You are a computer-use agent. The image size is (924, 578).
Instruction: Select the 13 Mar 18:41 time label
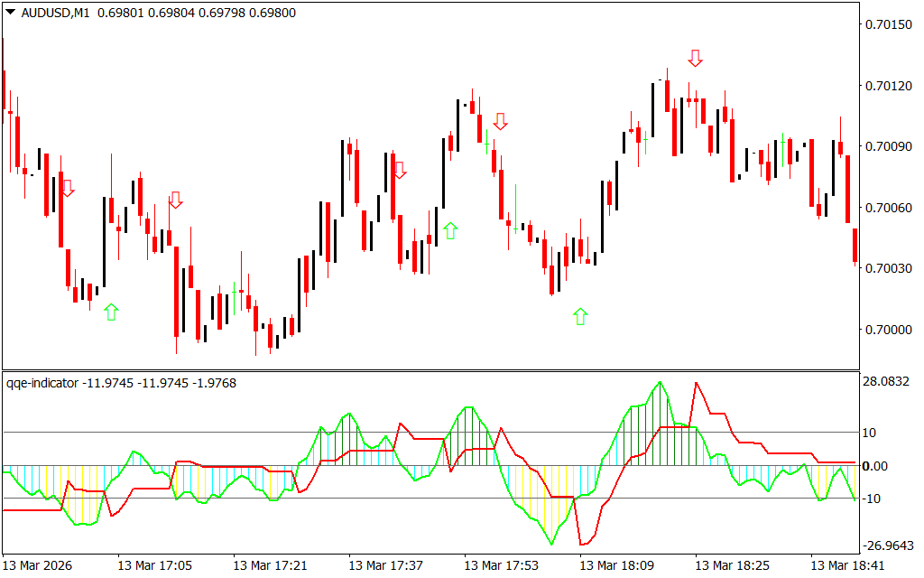847,565
